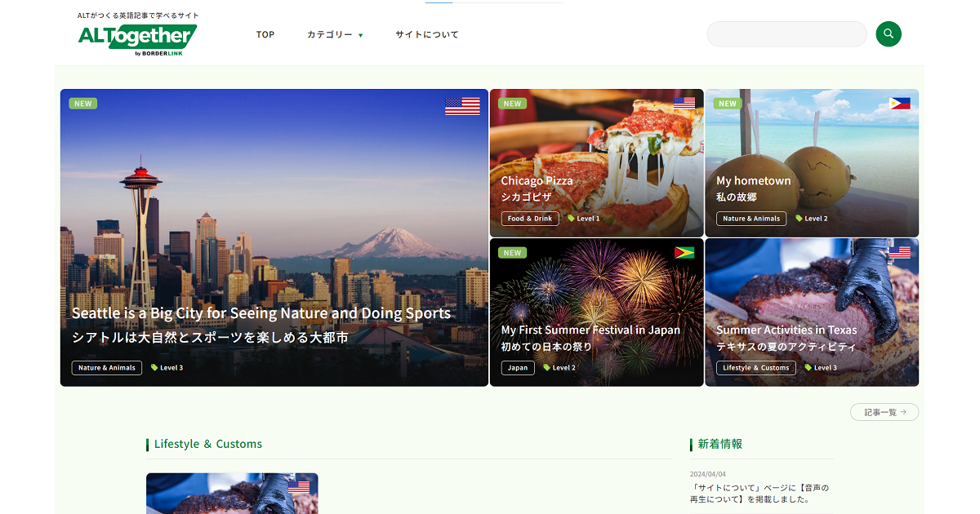Focus the search text field
The height and width of the screenshot is (514, 980).
[786, 34]
